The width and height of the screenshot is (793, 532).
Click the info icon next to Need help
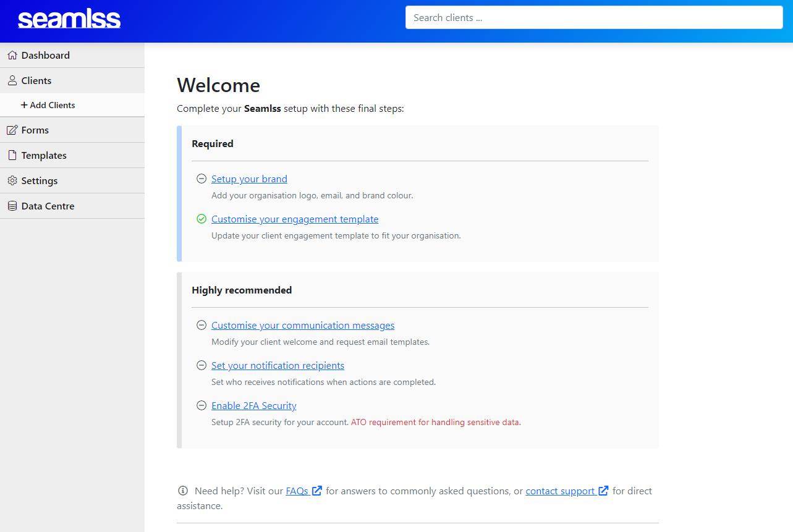183,491
